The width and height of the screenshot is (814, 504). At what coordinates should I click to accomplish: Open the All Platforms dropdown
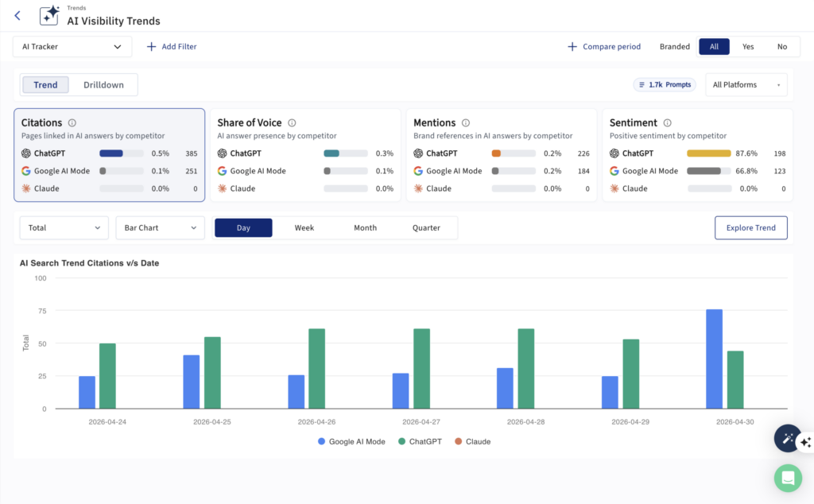746,84
